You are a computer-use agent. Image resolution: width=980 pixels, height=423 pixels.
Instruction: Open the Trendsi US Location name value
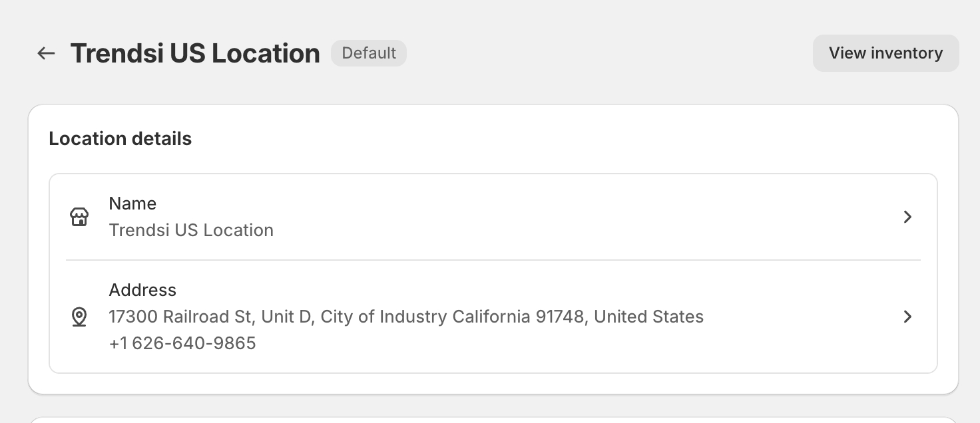tap(191, 230)
